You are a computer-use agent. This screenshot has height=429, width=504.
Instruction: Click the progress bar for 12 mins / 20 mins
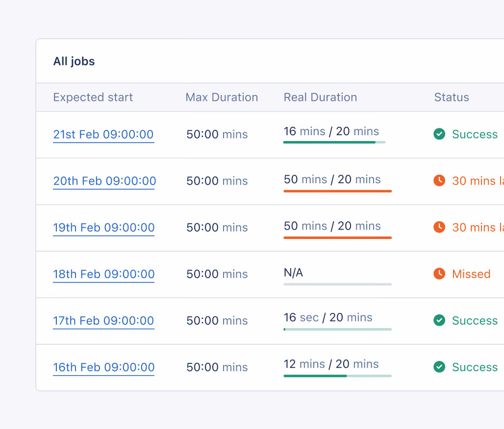coord(337,376)
